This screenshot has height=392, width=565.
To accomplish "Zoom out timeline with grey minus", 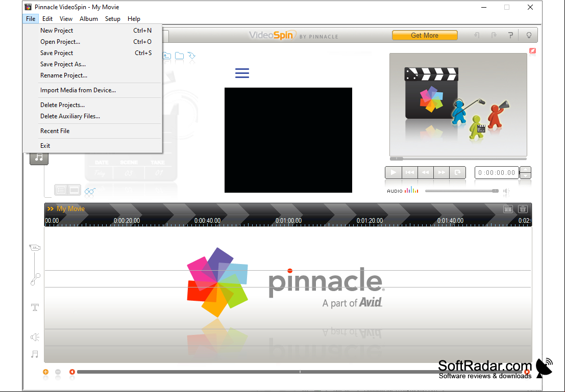I will click(58, 372).
